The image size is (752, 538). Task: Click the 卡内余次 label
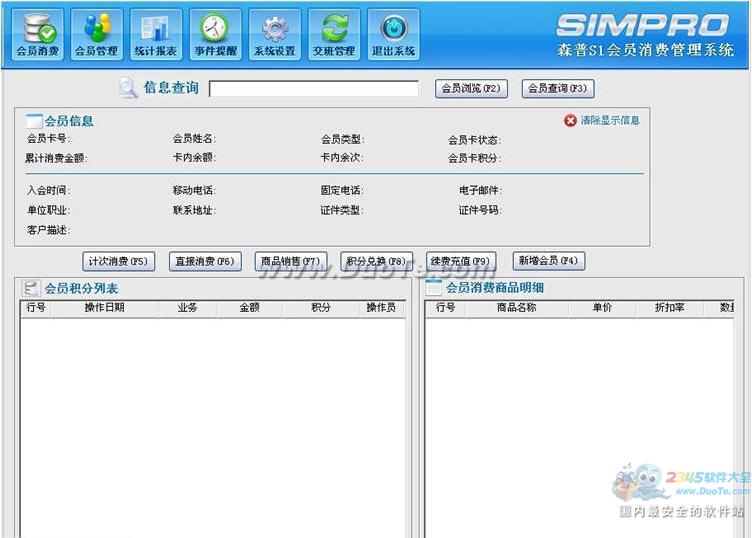click(342, 157)
